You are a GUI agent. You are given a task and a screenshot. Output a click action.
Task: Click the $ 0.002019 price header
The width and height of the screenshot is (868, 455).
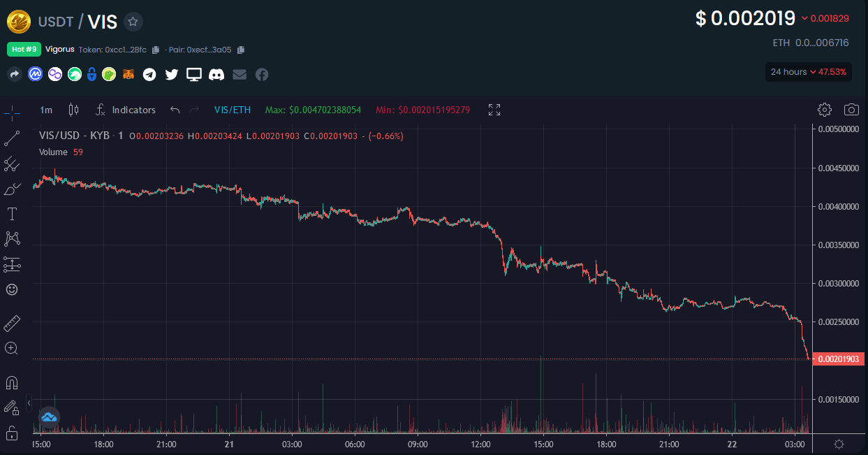click(x=745, y=18)
